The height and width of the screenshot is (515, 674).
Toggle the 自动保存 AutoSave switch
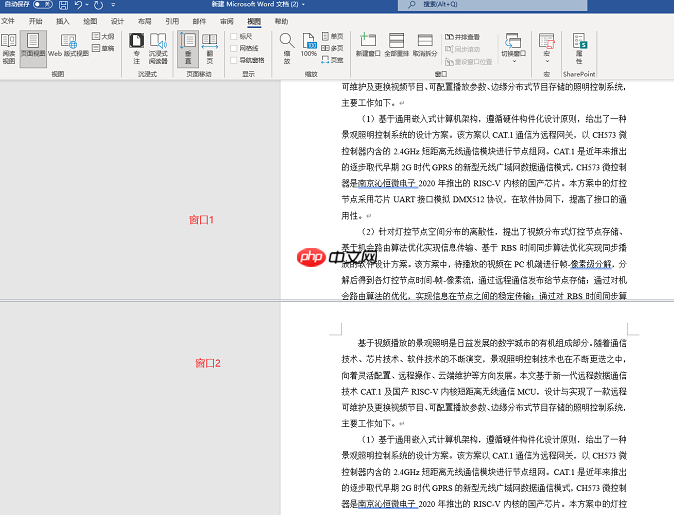[43, 4]
